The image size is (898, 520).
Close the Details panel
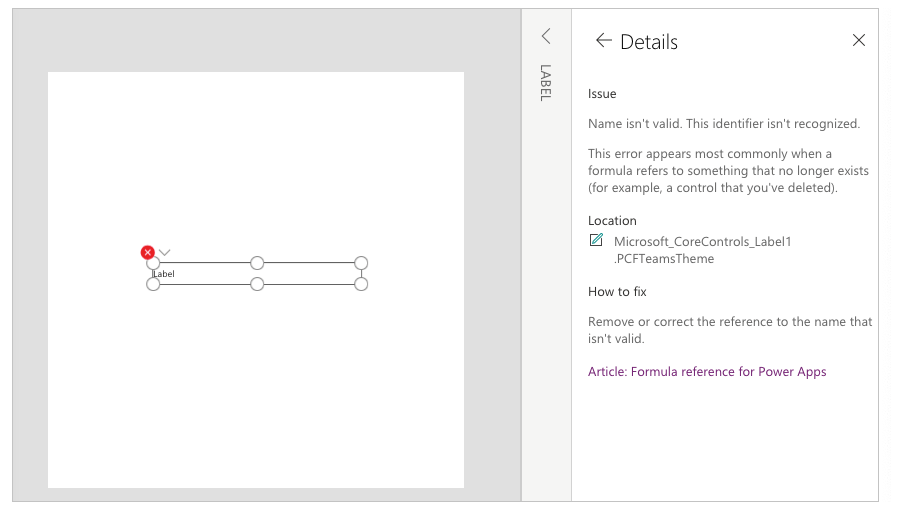point(858,40)
